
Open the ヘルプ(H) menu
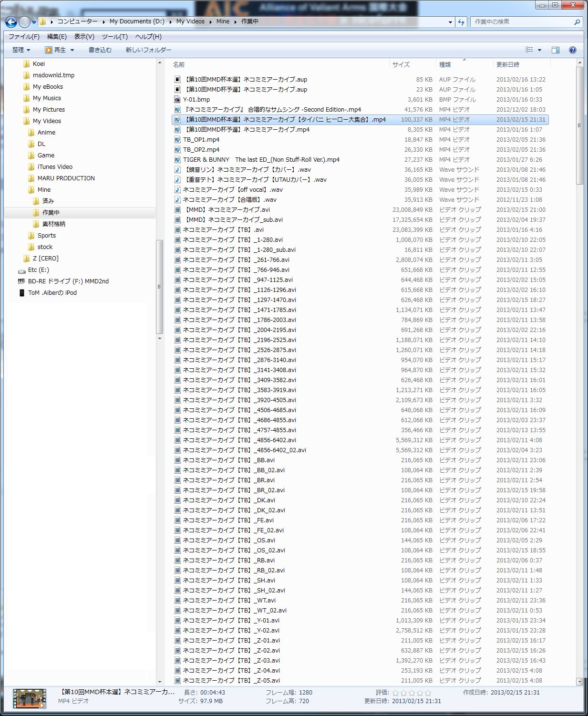pyautogui.click(x=148, y=37)
